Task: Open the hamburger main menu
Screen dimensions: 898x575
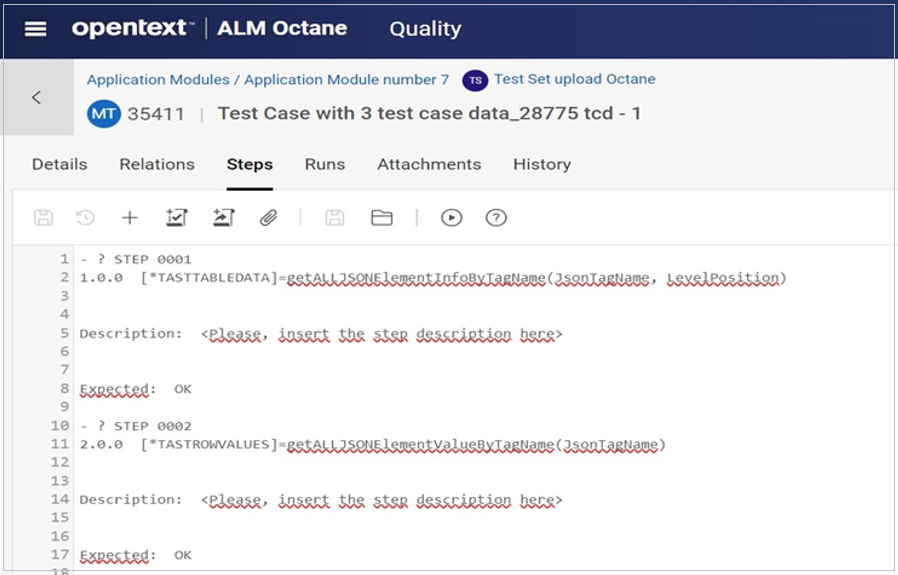Action: (36, 29)
